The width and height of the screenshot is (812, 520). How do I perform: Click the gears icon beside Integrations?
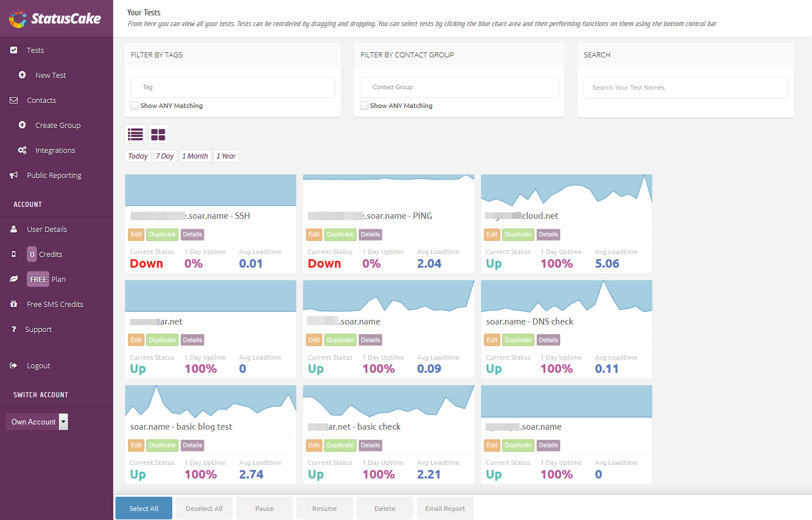[22, 150]
